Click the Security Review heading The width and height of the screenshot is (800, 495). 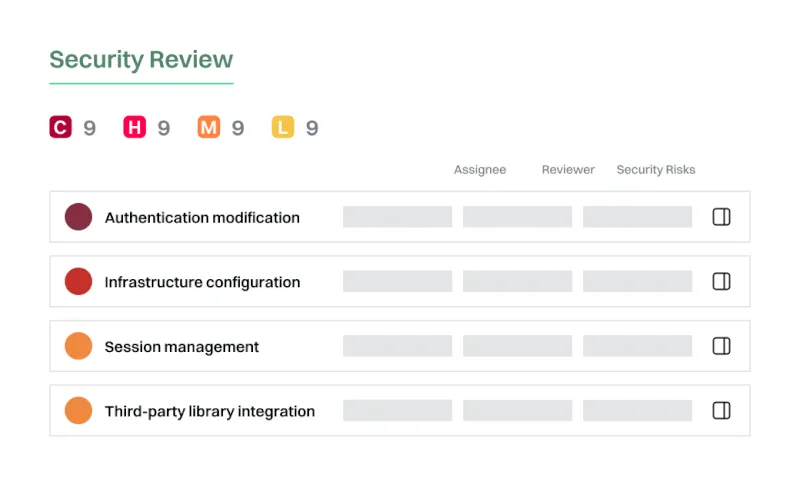click(141, 60)
